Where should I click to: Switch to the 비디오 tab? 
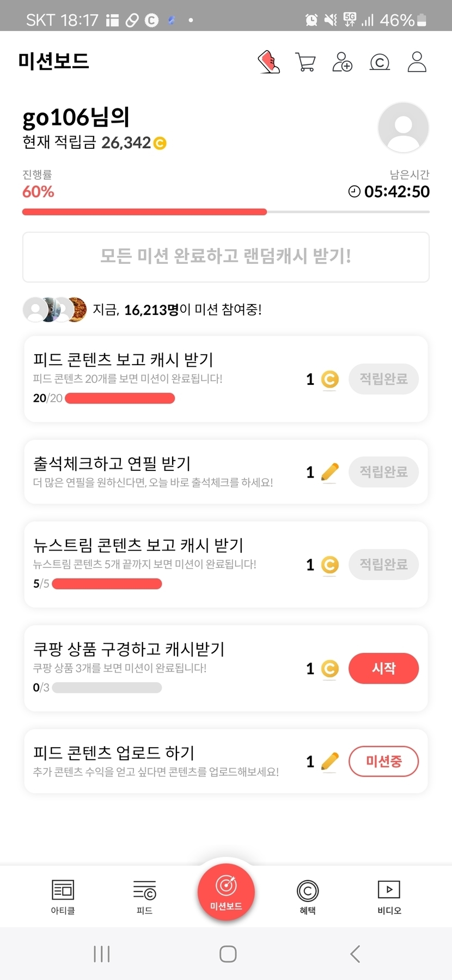389,897
